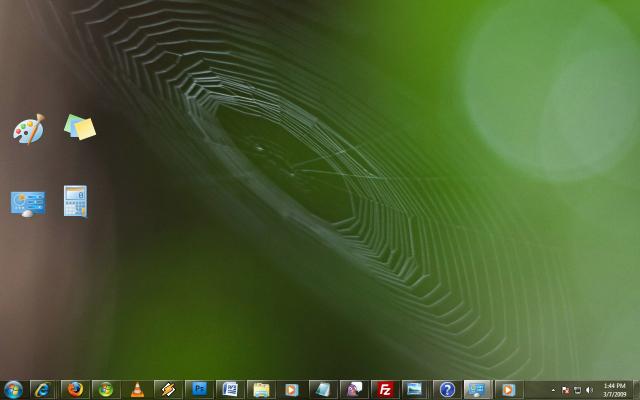640x400 pixels.
Task: Open the volume speaker control
Action: tap(589, 390)
